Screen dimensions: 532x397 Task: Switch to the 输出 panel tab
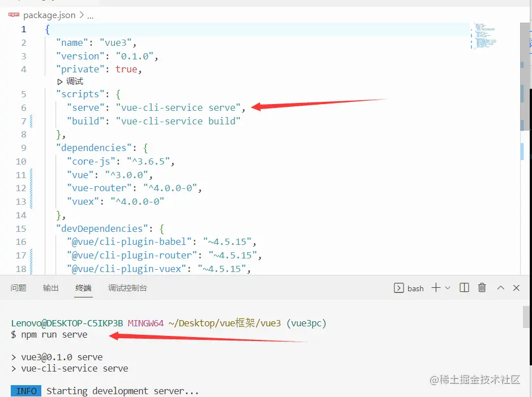pos(51,288)
